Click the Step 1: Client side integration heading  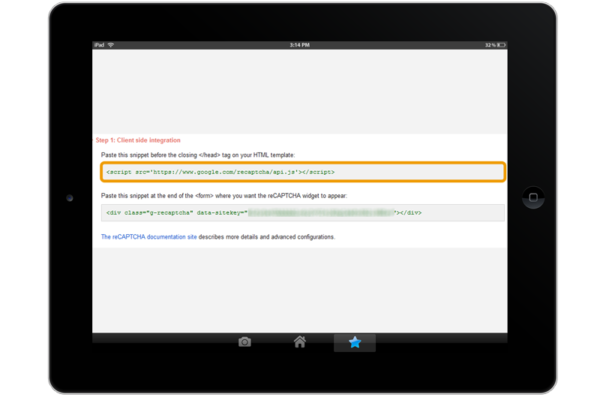(x=138, y=140)
